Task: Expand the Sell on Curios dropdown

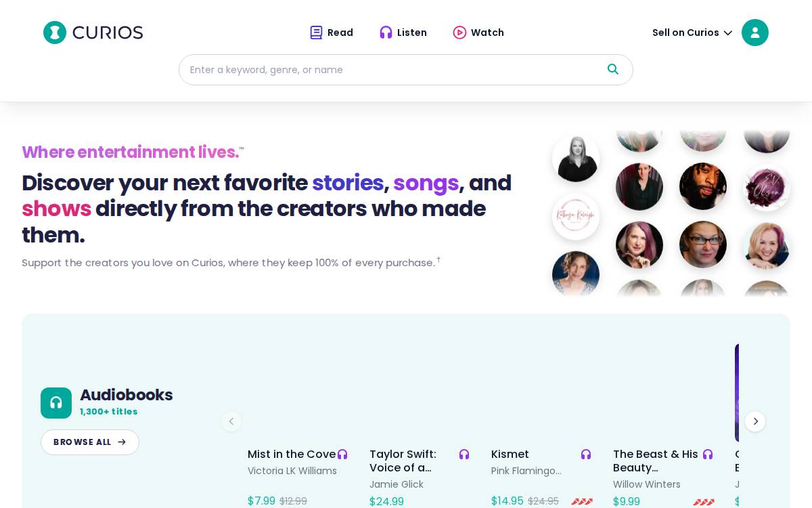Action: click(692, 33)
